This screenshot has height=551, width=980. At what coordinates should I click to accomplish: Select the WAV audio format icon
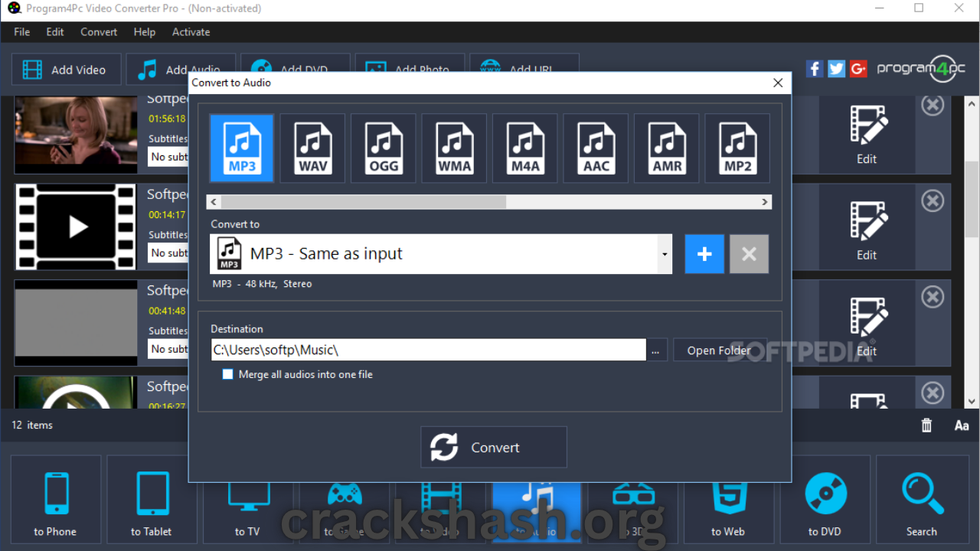[312, 148]
